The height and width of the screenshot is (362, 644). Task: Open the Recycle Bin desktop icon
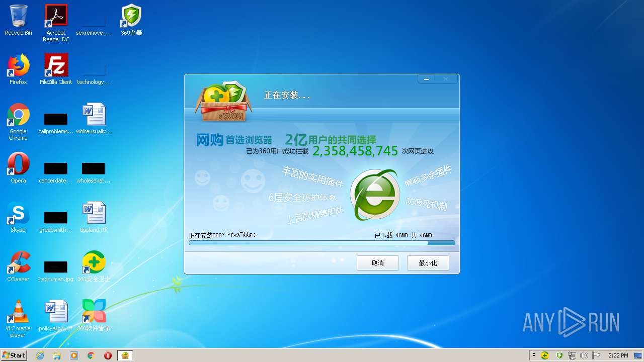(x=18, y=20)
